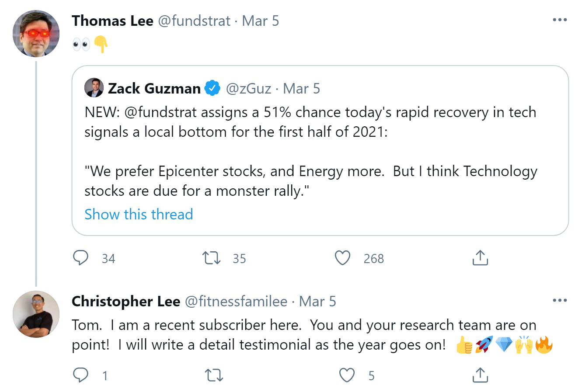
Task: Share Thomas Lee's tweet
Action: click(480, 258)
